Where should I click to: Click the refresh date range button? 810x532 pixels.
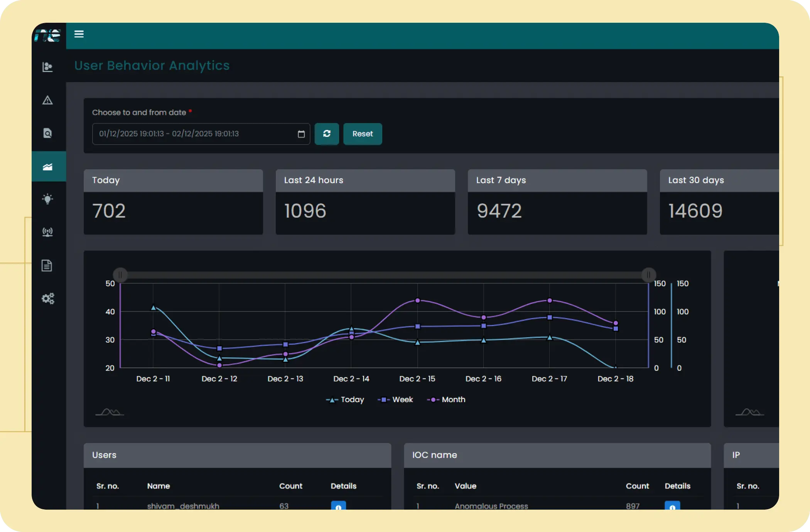tap(327, 134)
